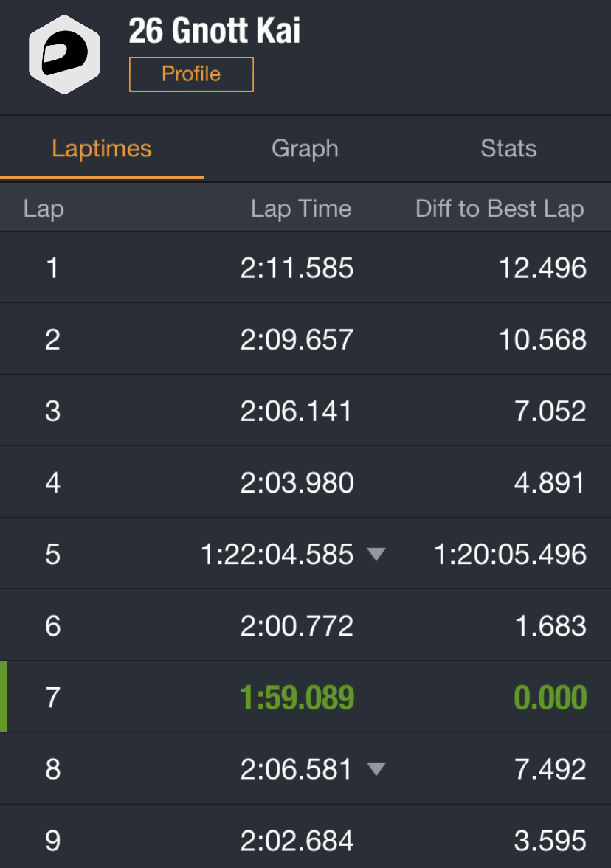
Task: Click the green 0.000 diff value
Action: (x=550, y=698)
